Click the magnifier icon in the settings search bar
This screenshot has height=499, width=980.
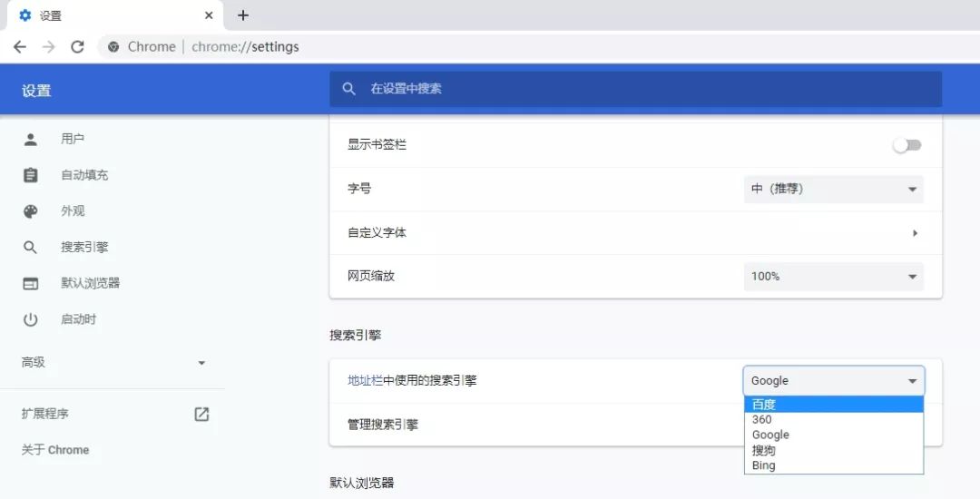(348, 89)
